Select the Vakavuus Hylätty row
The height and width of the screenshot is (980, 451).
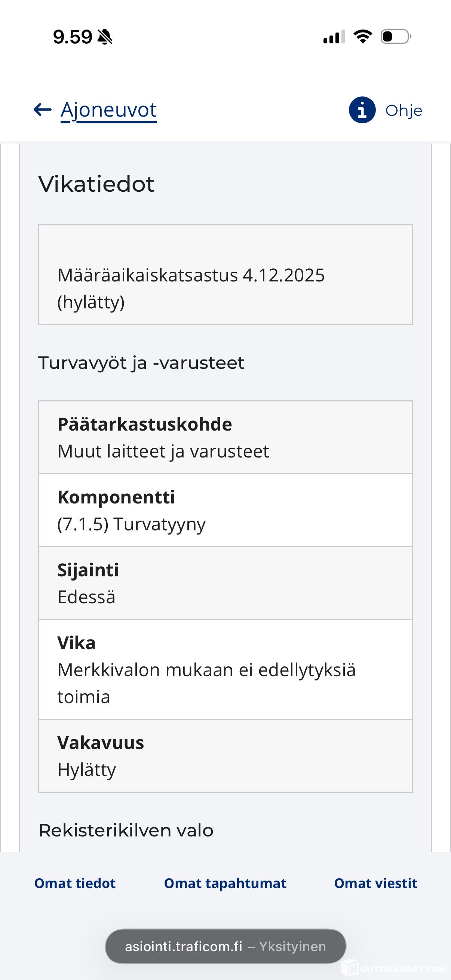(225, 755)
